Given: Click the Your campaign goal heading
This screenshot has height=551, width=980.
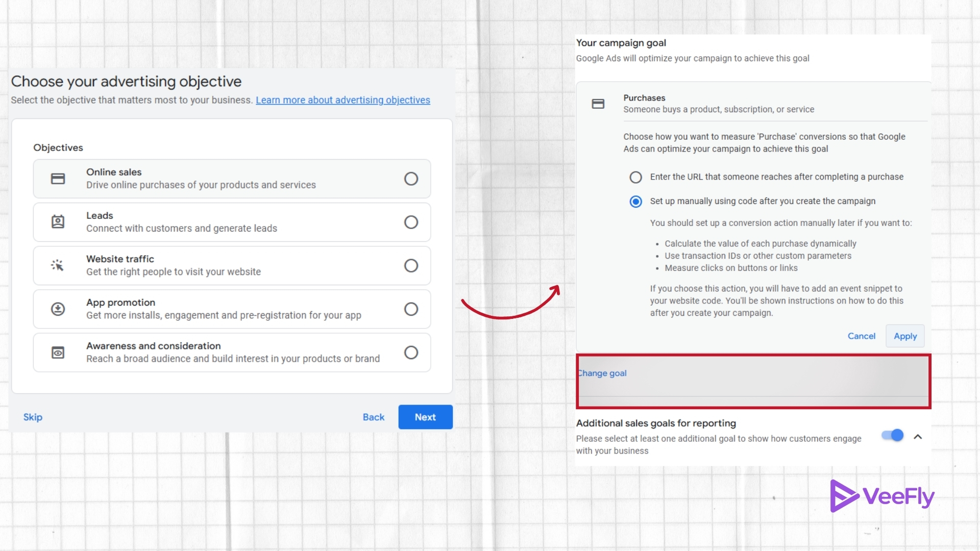Looking at the screenshot, I should click(x=621, y=43).
